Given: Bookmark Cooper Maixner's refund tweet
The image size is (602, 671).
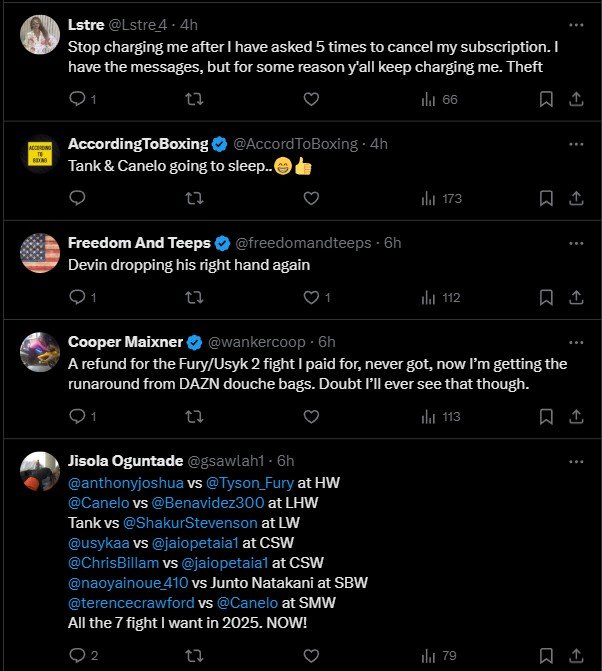Looking at the screenshot, I should click(546, 416).
